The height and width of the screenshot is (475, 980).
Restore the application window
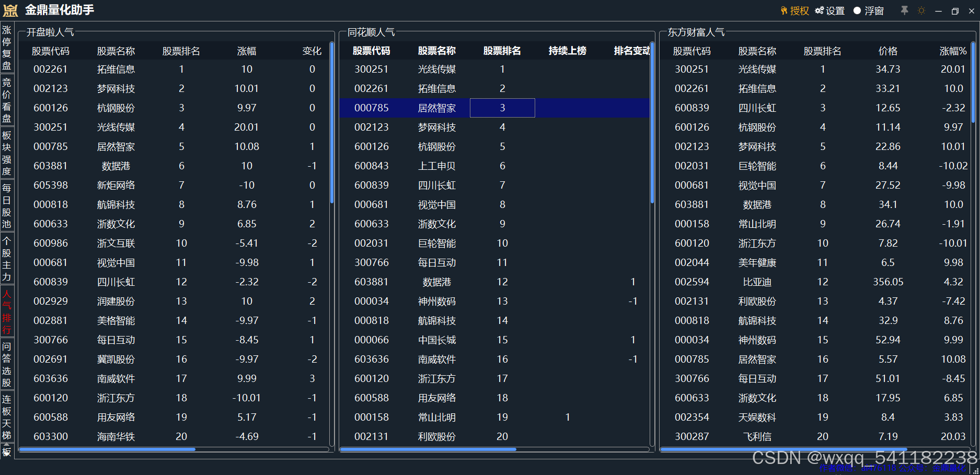[x=955, y=11]
